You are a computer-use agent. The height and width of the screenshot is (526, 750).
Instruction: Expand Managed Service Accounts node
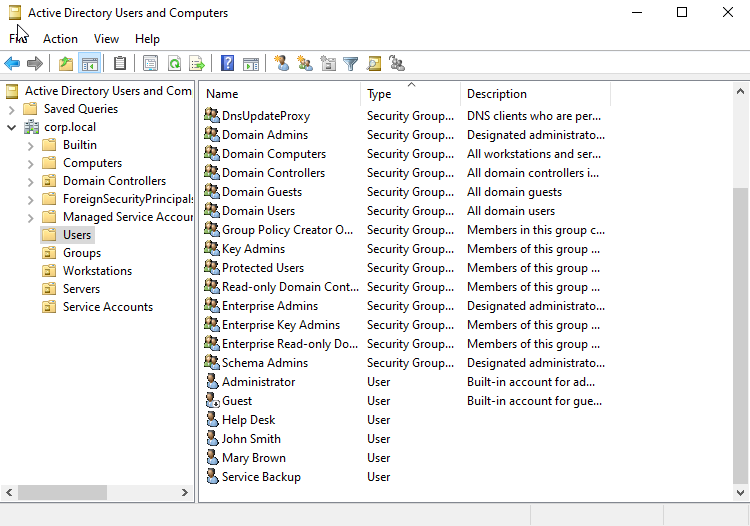click(31, 218)
